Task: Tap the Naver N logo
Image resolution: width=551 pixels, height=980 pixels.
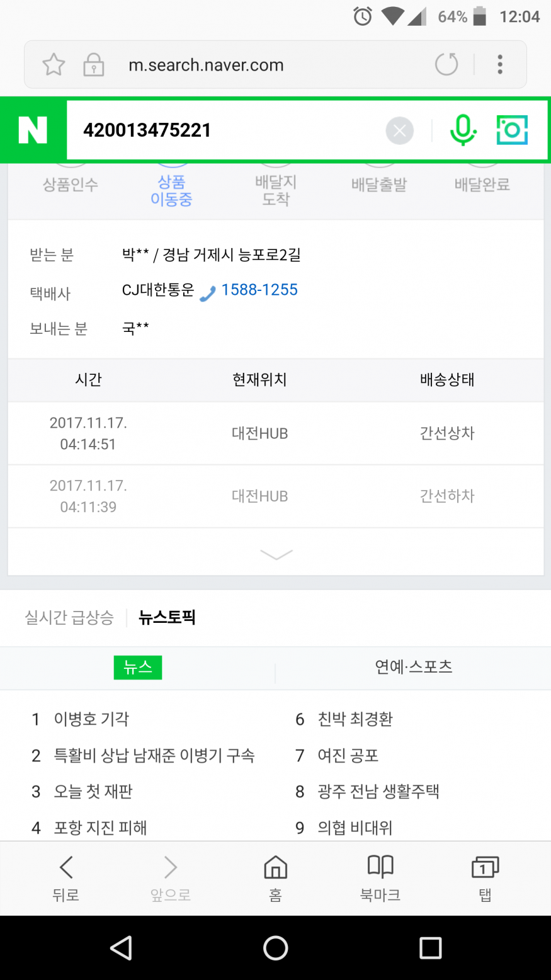Action: pos(33,130)
